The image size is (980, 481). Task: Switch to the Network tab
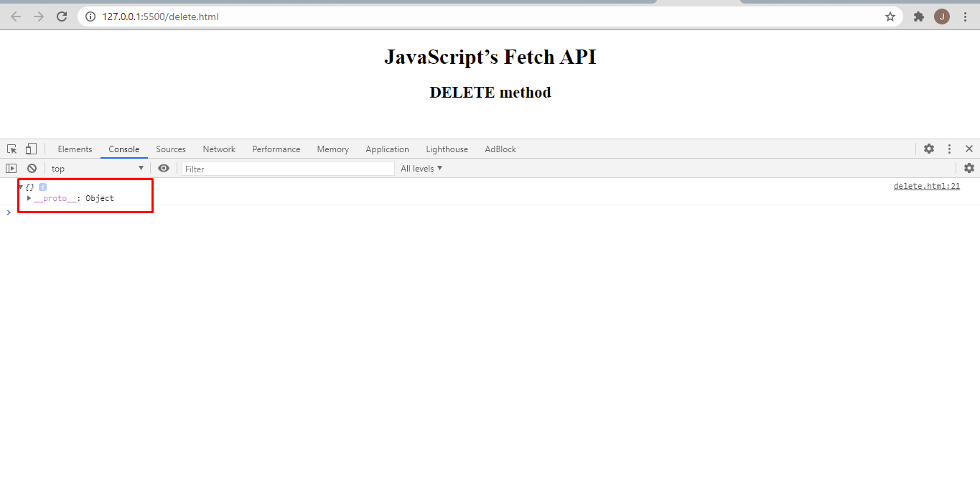click(x=218, y=149)
